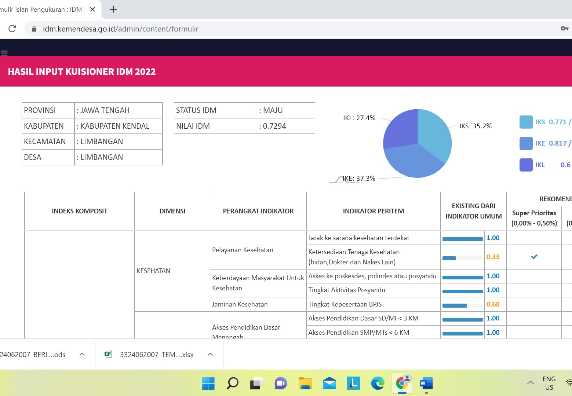Screen dimensions: 572x396
Task: Launch File Explorer from taskbar
Action: [305, 383]
